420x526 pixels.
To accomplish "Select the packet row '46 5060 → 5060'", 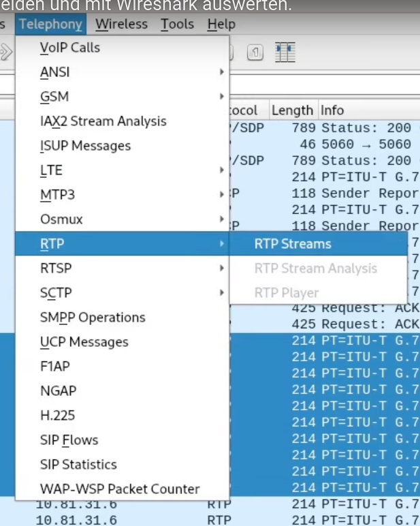I will 325,144.
